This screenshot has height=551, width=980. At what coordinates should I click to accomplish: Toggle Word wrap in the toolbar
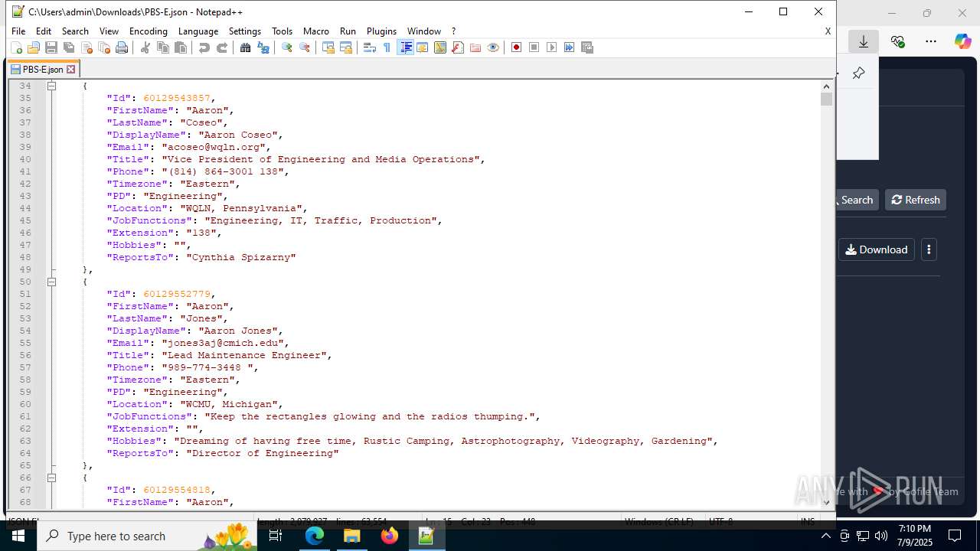pyautogui.click(x=369, y=47)
